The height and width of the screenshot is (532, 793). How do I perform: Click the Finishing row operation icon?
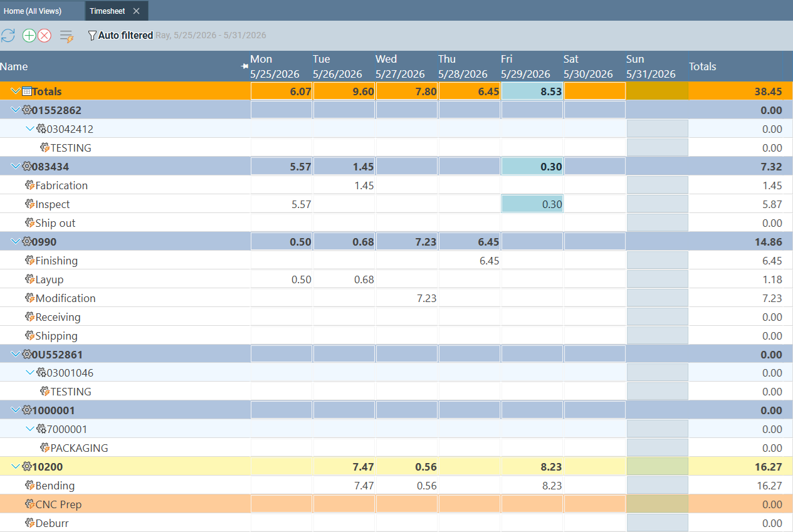click(29, 261)
